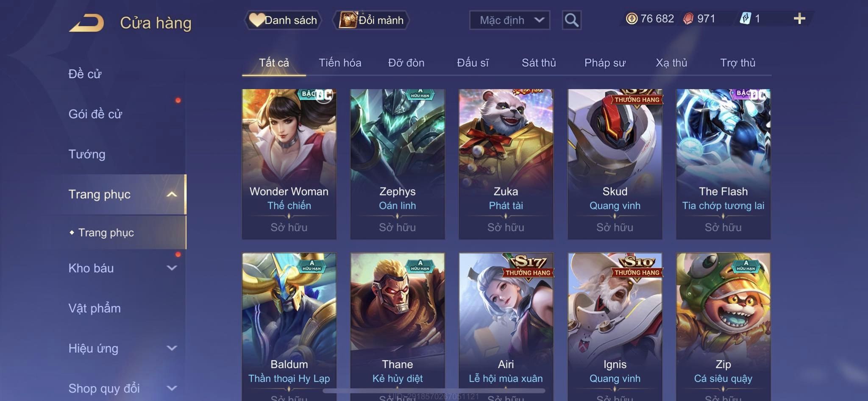Expand the Shop quy đổi section
The image size is (868, 401).
[x=172, y=388]
